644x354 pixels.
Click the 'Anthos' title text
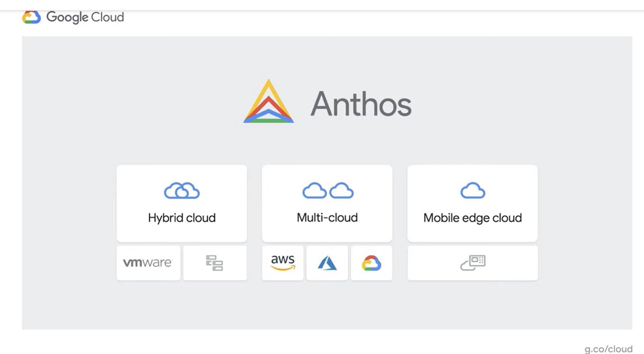(361, 103)
